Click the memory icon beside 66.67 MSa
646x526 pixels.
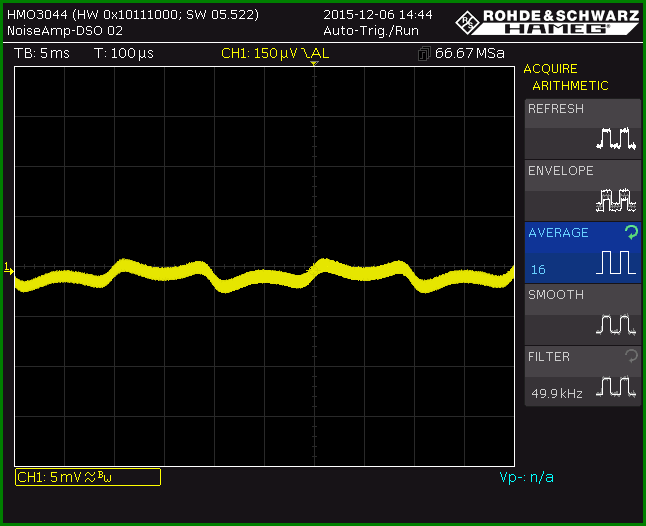(424, 54)
